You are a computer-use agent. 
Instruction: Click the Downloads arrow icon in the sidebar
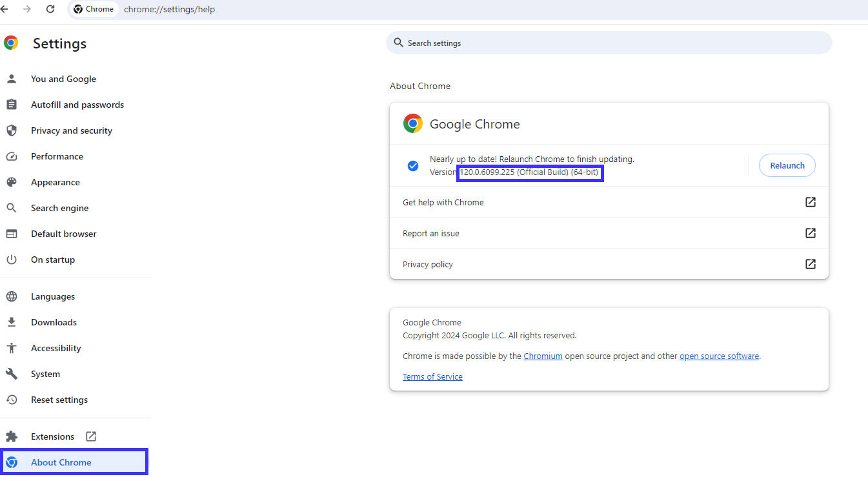point(11,322)
